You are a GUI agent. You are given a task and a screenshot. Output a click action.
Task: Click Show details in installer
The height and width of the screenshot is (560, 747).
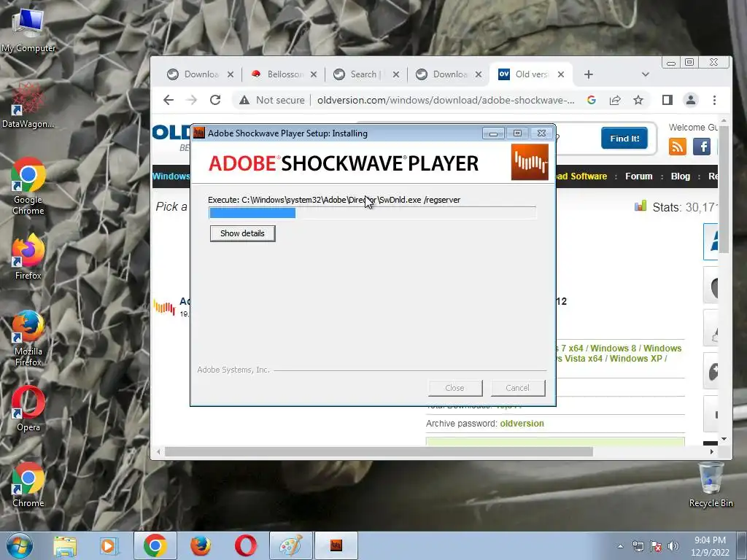coord(242,233)
